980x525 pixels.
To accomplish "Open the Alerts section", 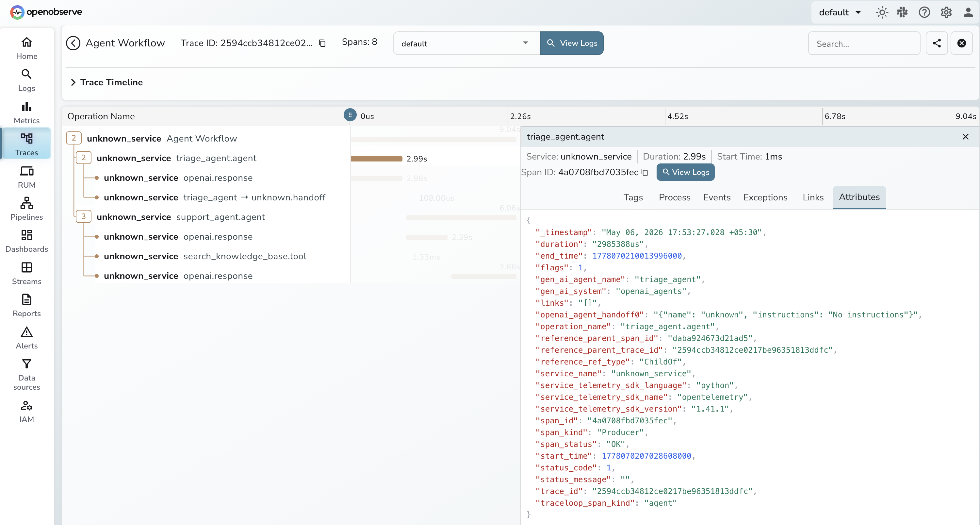I will point(27,337).
